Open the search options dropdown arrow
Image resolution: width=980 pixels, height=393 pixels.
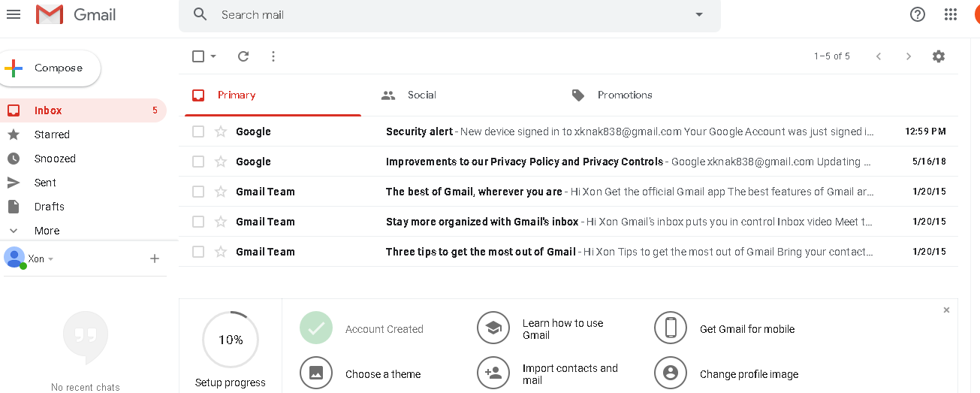[699, 15]
